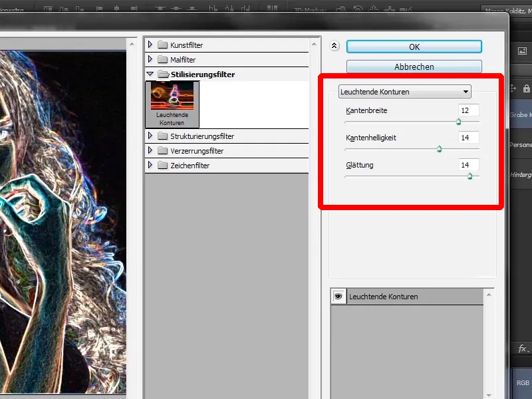Screen dimensions: 532x399
Task: Select the Grobe K layer in Photoshop
Action: coord(521,114)
